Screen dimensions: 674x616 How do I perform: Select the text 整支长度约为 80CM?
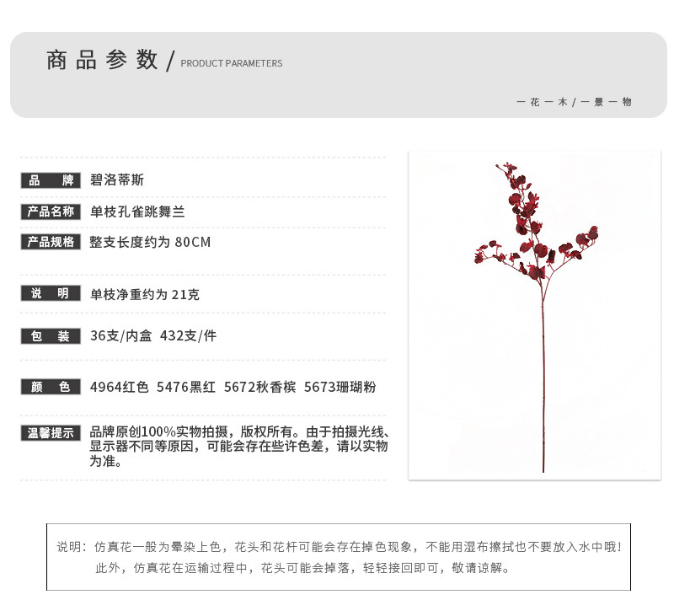[150, 242]
